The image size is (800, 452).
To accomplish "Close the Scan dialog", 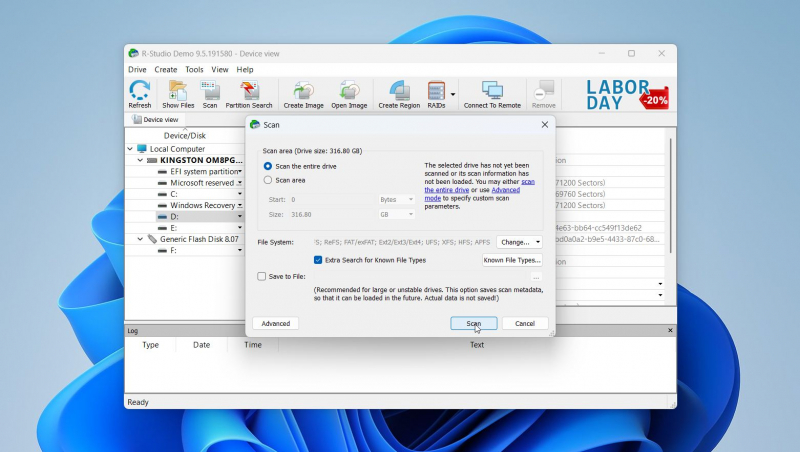I will (x=544, y=124).
